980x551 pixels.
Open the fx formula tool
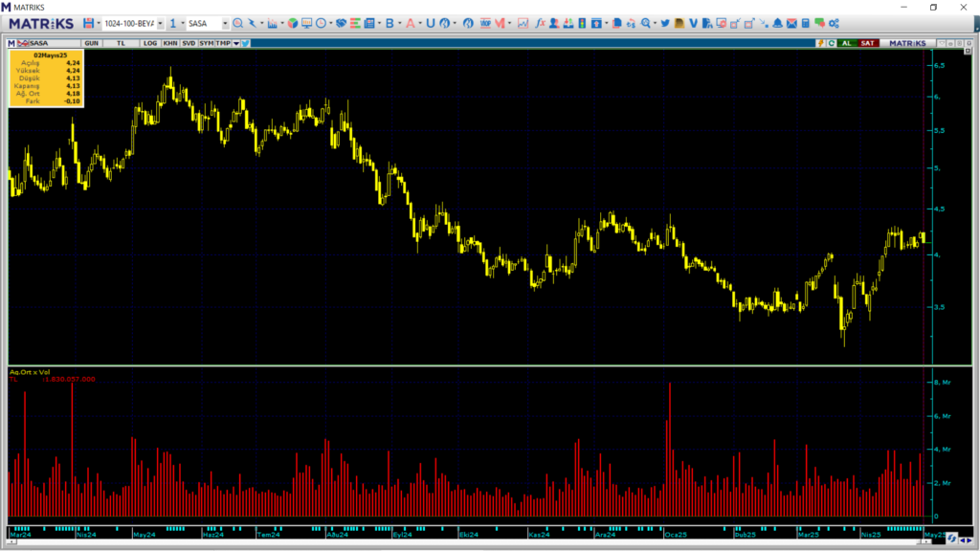coord(541,23)
